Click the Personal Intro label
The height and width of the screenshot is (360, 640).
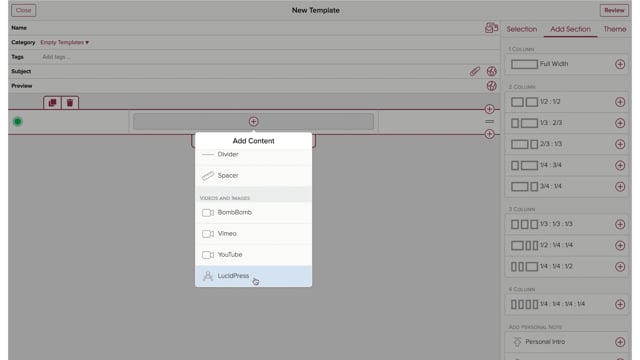tap(545, 342)
